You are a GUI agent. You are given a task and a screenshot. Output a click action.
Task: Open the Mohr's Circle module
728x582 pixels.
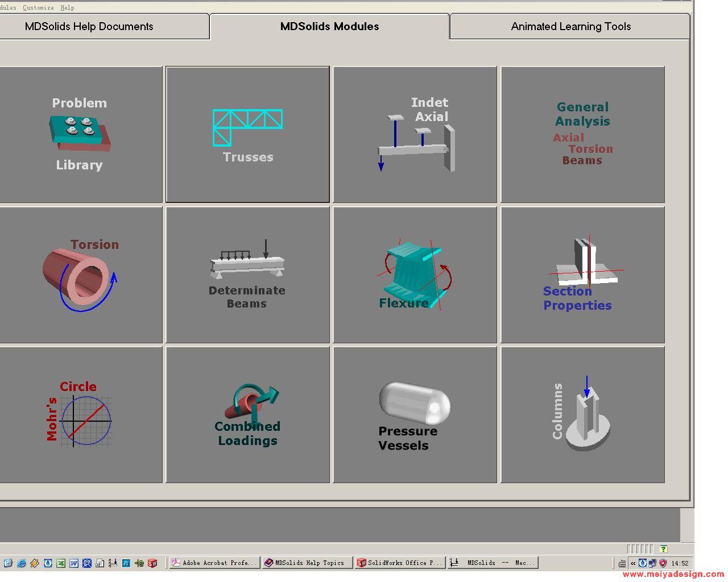81,415
